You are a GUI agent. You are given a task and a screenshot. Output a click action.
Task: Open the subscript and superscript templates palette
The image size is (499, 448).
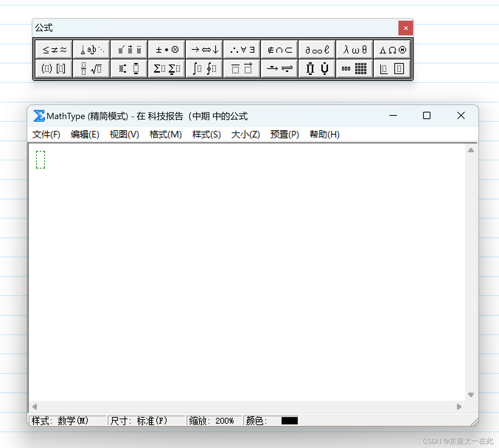129,68
